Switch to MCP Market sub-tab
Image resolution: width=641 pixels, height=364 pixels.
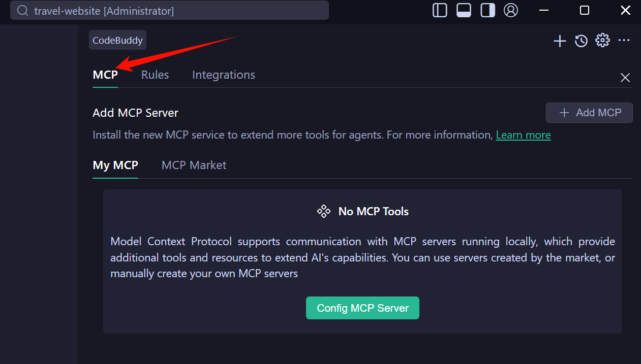[194, 166]
